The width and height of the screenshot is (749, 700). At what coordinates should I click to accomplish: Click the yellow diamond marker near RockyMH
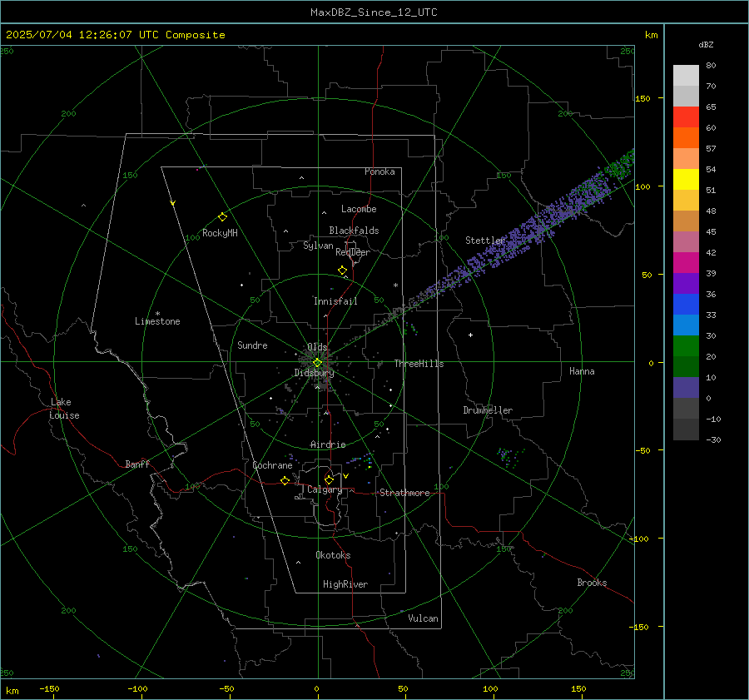(x=222, y=217)
